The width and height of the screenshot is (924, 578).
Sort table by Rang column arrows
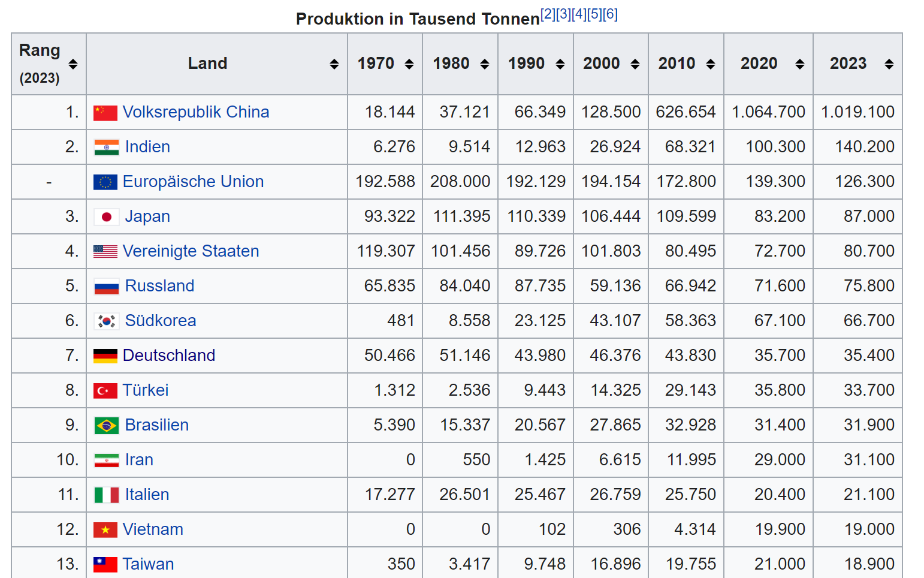pyautogui.click(x=73, y=64)
